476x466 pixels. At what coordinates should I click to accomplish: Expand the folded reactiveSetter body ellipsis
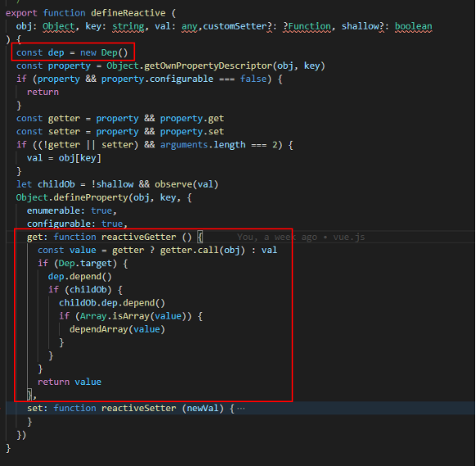point(241,409)
